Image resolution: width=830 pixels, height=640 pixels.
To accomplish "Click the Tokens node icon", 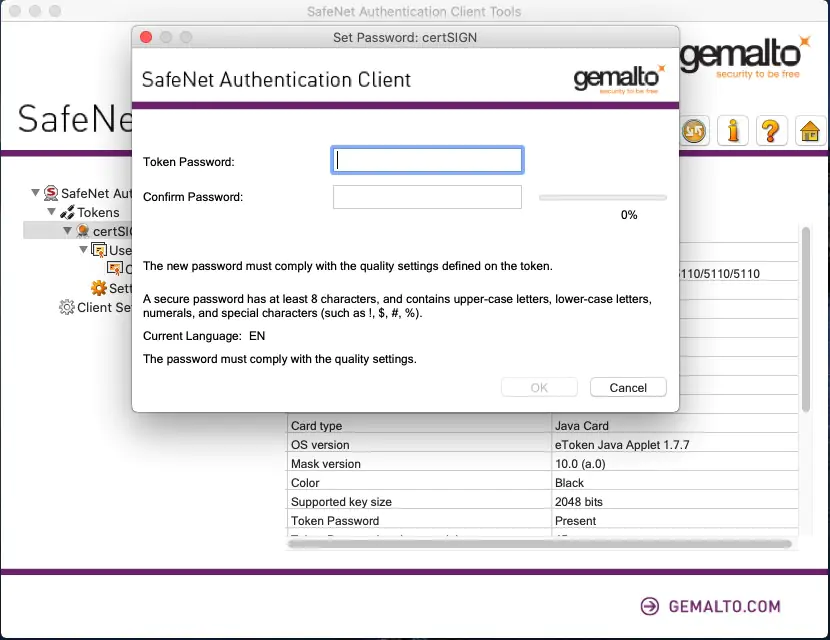I will point(67,212).
